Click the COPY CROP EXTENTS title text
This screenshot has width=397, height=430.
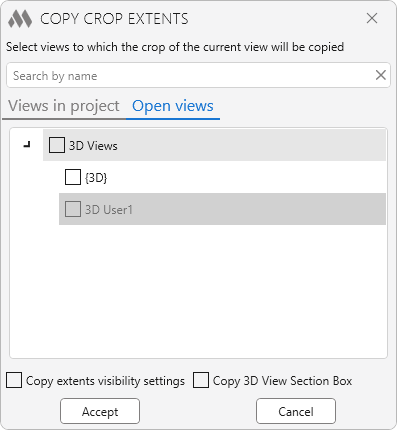pos(114,19)
